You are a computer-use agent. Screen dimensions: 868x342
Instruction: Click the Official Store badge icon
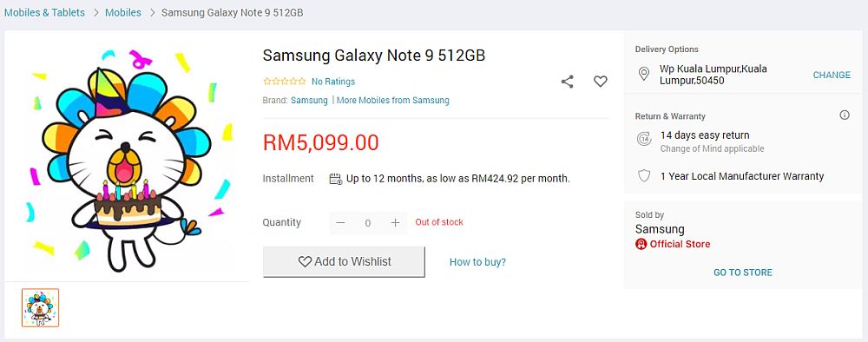tap(641, 244)
